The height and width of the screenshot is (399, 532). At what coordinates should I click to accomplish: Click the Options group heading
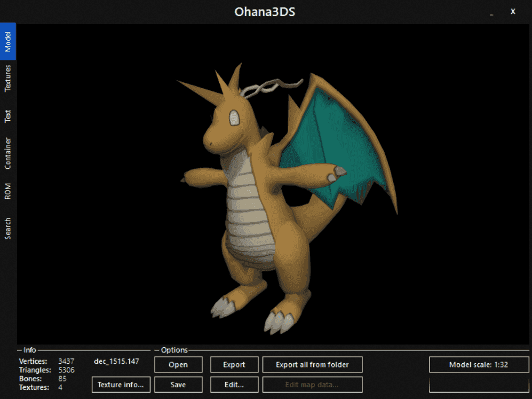(174, 350)
